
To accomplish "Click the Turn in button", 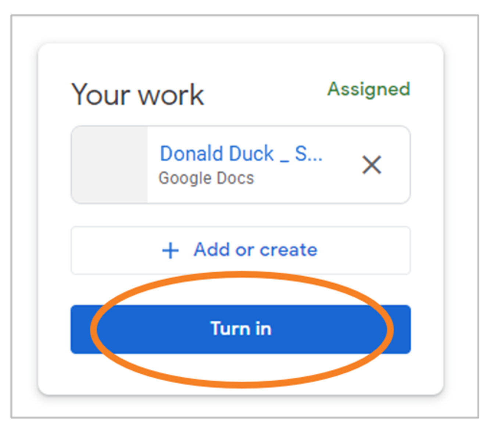I will pos(241,329).
